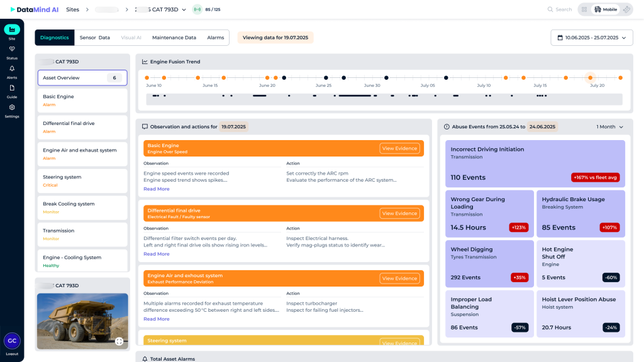Click View Evidence for Basic Engine
This screenshot has height=362, width=644.
(399, 148)
